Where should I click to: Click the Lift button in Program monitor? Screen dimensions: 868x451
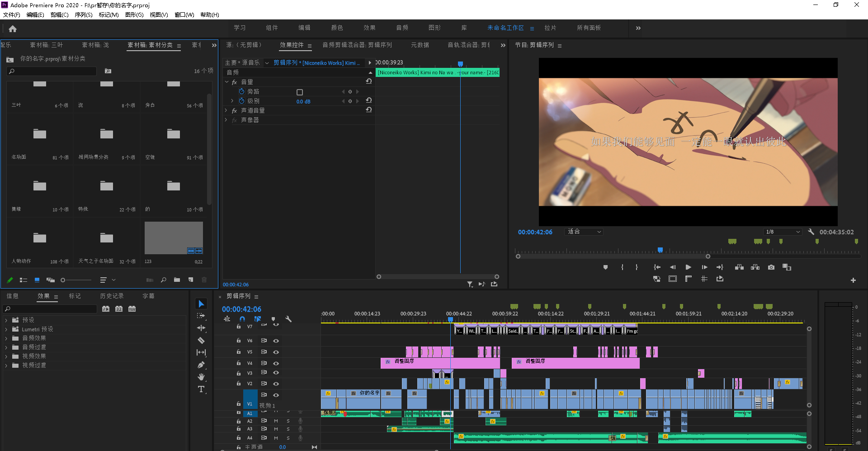click(740, 267)
